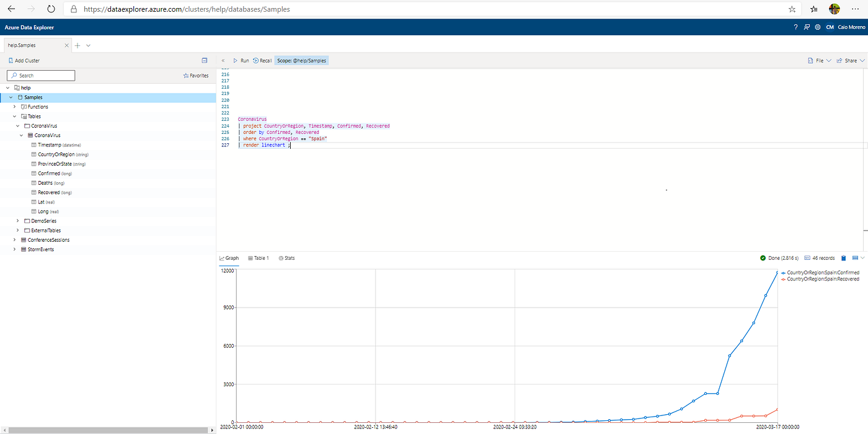
Task: Enable the Favorites filter above the tree
Action: pos(196,75)
